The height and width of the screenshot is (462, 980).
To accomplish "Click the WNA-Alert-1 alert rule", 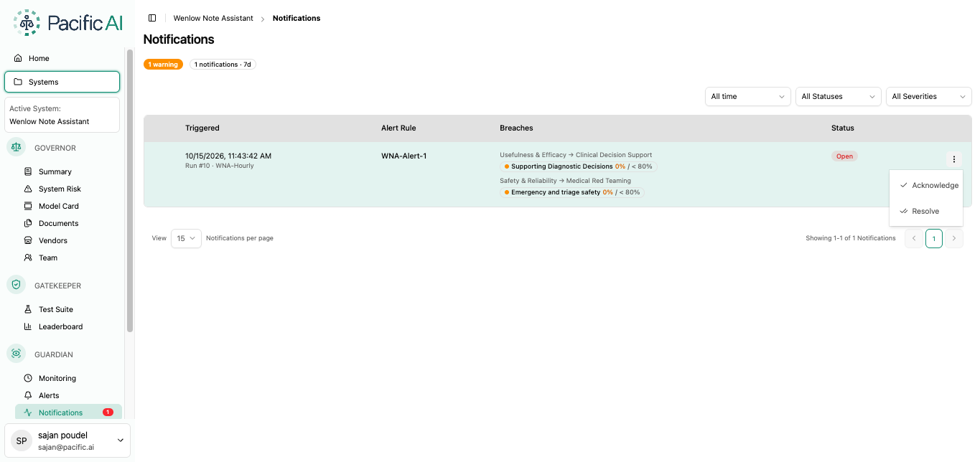I will [404, 156].
